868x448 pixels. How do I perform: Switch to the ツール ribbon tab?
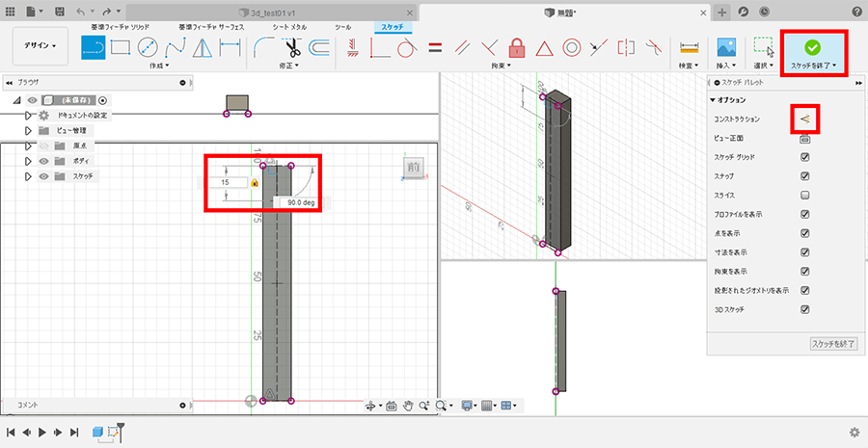342,28
